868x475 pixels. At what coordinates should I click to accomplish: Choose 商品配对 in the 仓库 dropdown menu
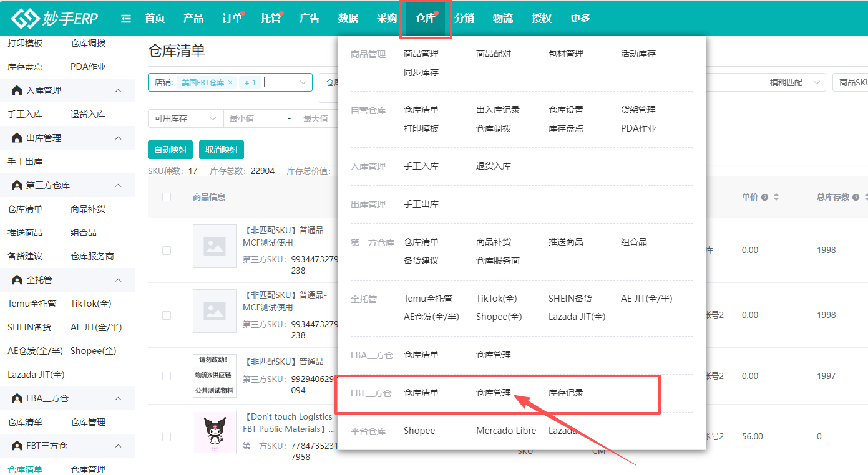click(494, 54)
